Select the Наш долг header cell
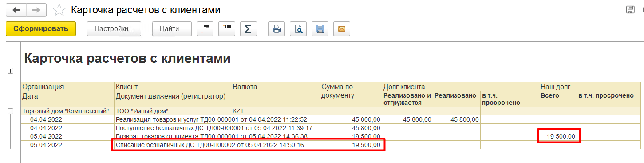 tap(589, 87)
